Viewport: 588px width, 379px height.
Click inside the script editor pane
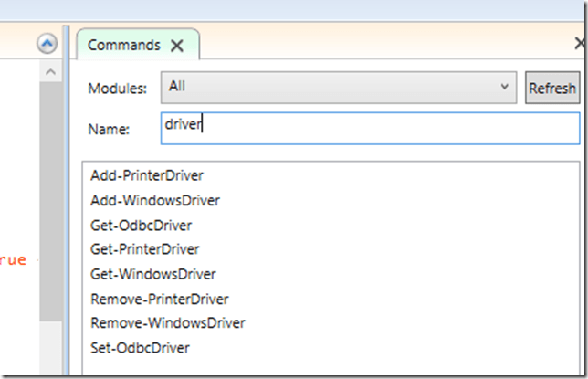tap(18, 183)
